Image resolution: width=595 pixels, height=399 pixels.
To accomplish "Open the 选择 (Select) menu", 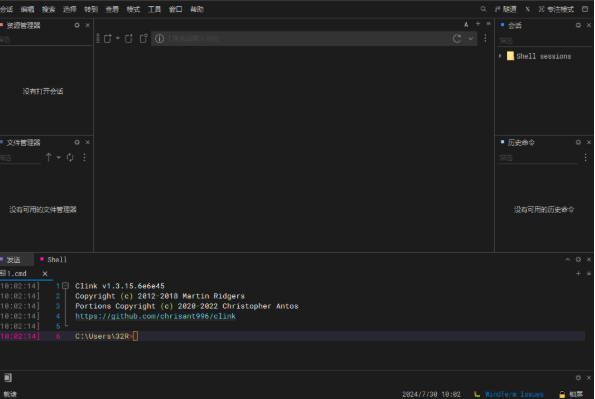I will pos(70,9).
